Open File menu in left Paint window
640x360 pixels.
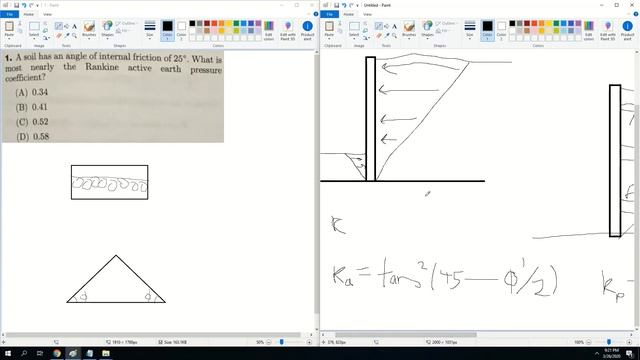(x=9, y=14)
